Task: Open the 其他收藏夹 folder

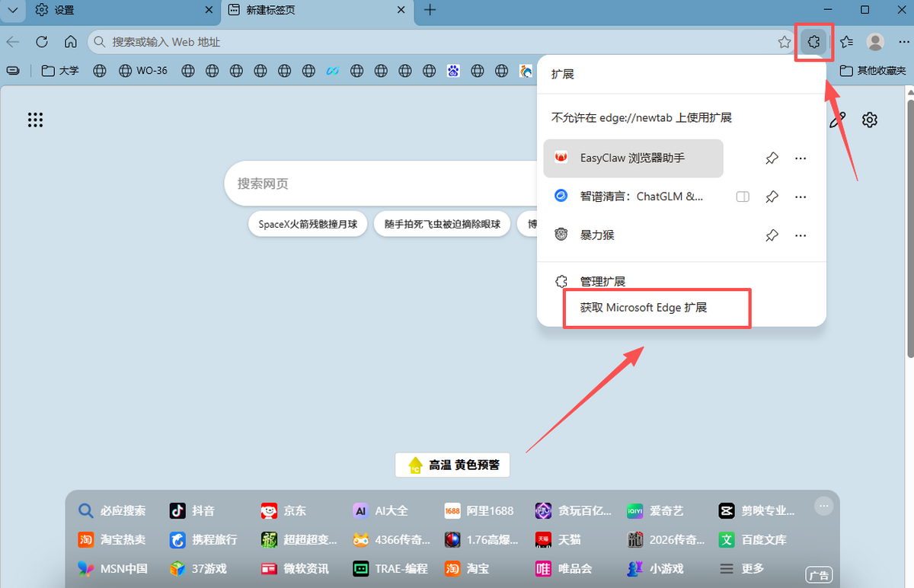Action: 873,71
